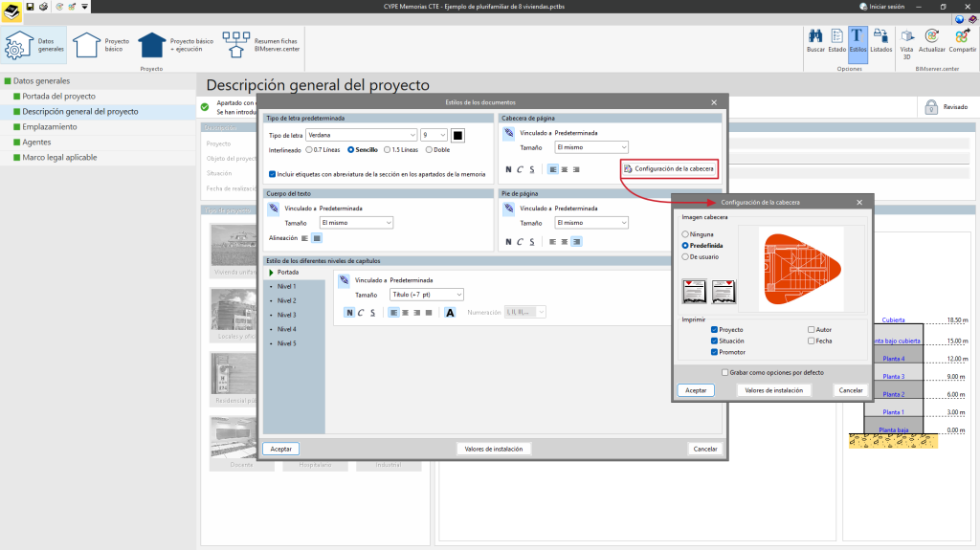Set justified alignment for Cuerpo del texto
Image resolution: width=980 pixels, height=550 pixels.
tap(317, 238)
